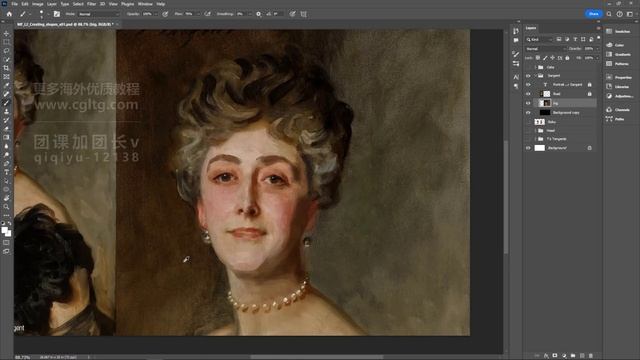Hide the Background copy layer
The image size is (640, 360).
click(x=528, y=113)
